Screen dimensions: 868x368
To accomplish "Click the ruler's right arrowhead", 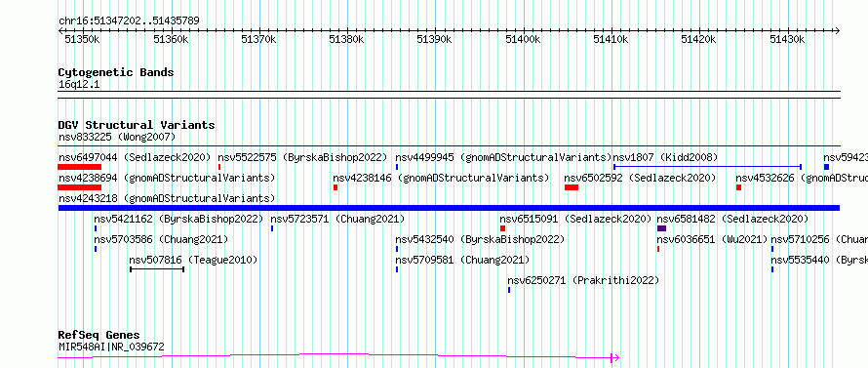I will coord(837,30).
